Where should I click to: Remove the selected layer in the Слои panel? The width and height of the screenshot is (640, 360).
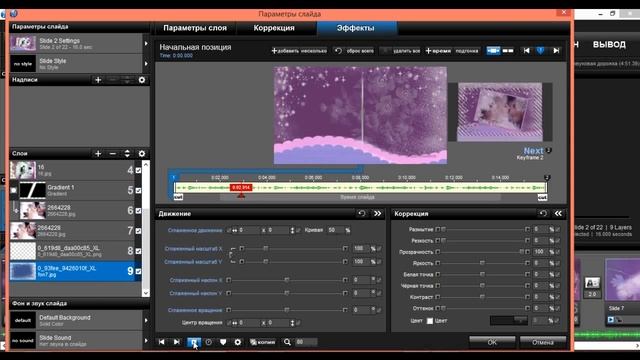(113, 153)
